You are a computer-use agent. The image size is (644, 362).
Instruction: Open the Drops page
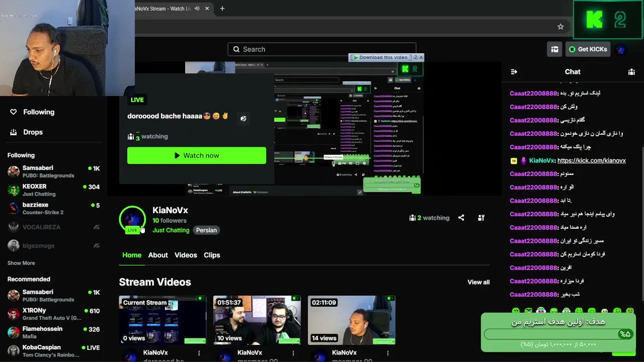(x=27, y=132)
